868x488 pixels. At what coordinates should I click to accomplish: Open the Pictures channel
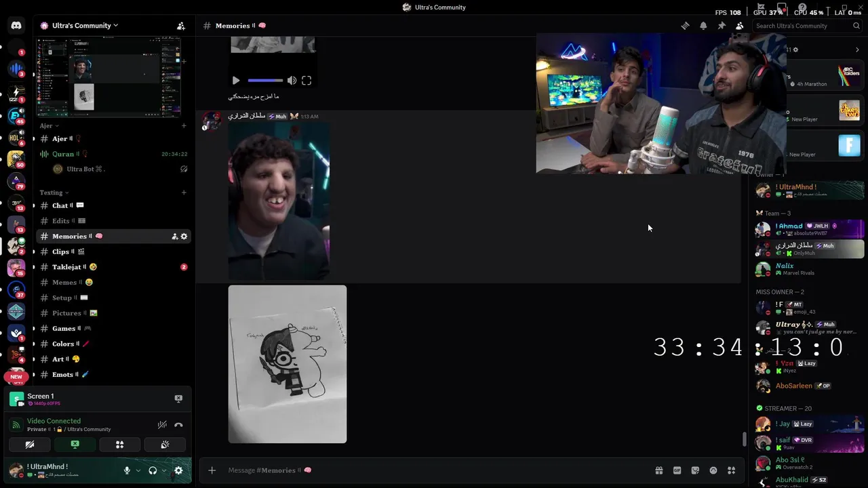[113, 313]
